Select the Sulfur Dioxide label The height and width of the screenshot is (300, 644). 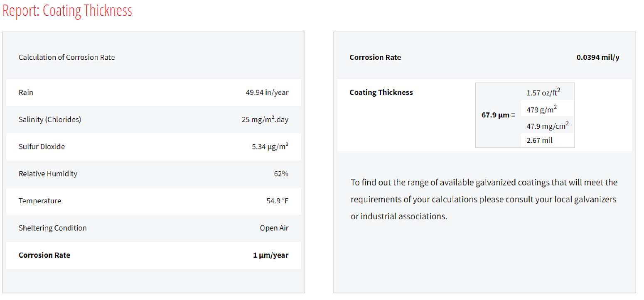coord(42,146)
